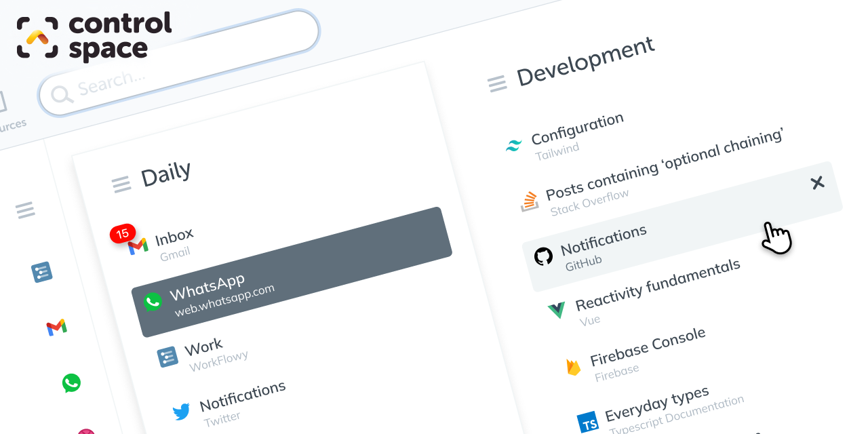Click the Control Space logo

point(94,37)
